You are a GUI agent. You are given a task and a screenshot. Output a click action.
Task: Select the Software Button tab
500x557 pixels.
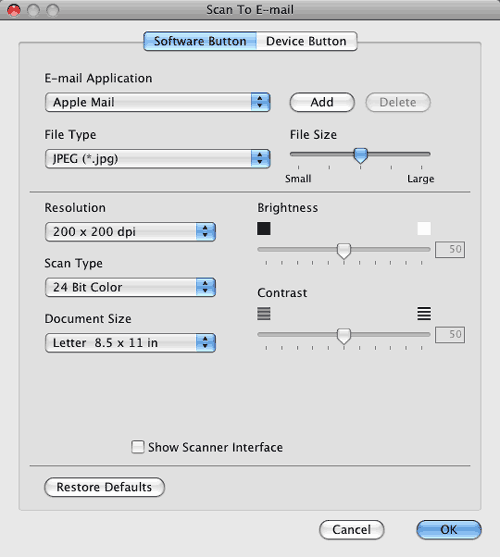200,41
